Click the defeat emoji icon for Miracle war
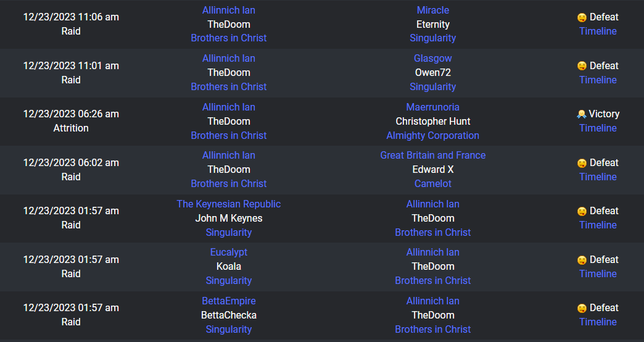644x342 pixels. click(x=582, y=17)
